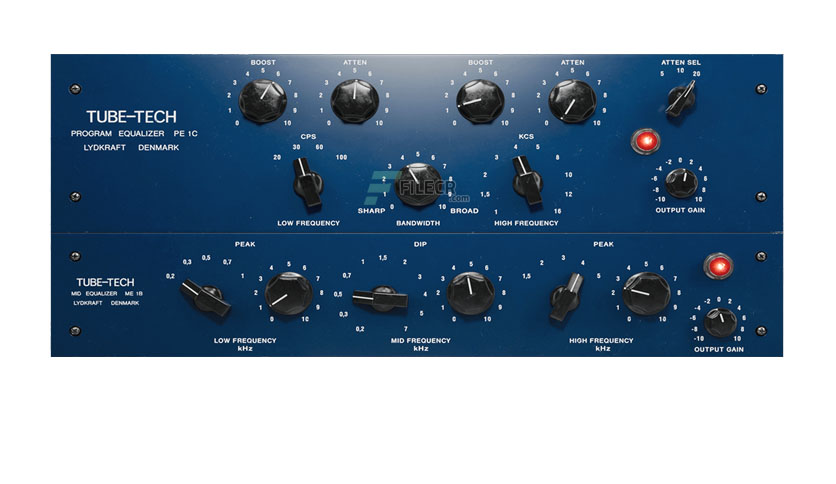Click the low frequency PEAK gain knob
836x484 pixels.
288,294
